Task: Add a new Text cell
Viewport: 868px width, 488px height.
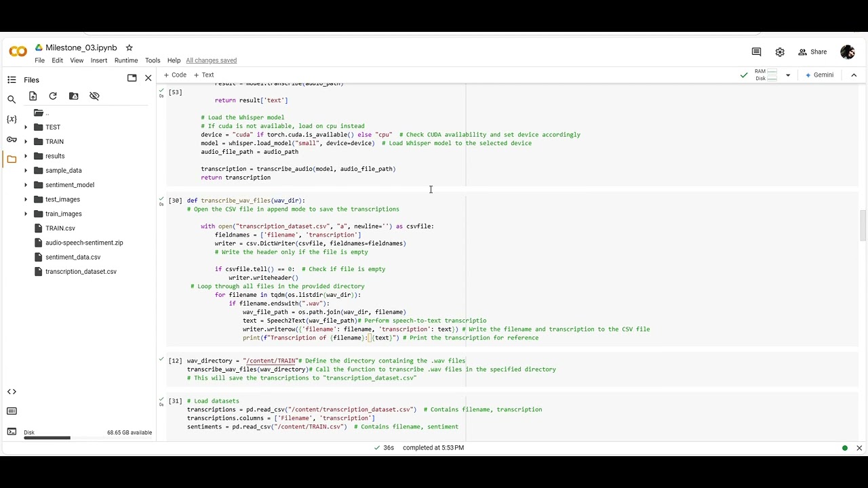Action: click(x=203, y=75)
